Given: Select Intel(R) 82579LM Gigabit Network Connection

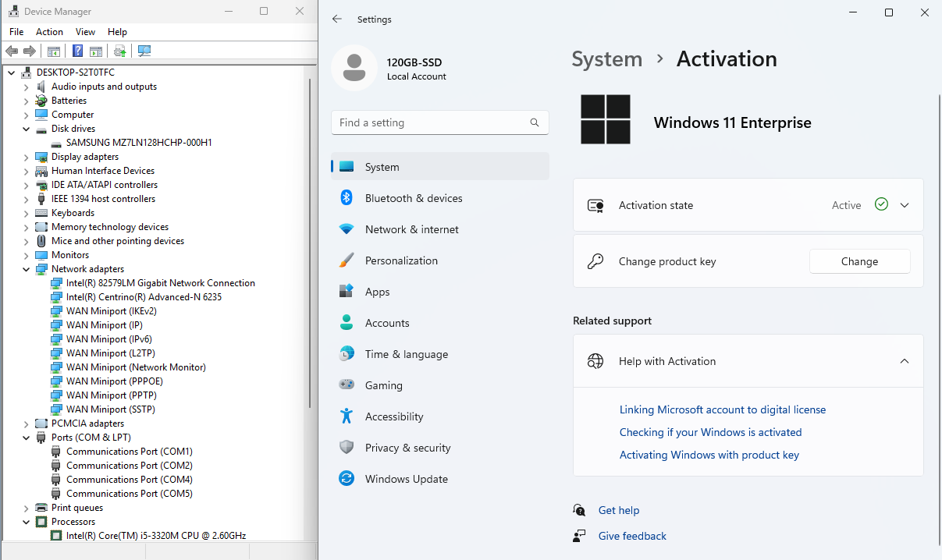Looking at the screenshot, I should [x=161, y=283].
